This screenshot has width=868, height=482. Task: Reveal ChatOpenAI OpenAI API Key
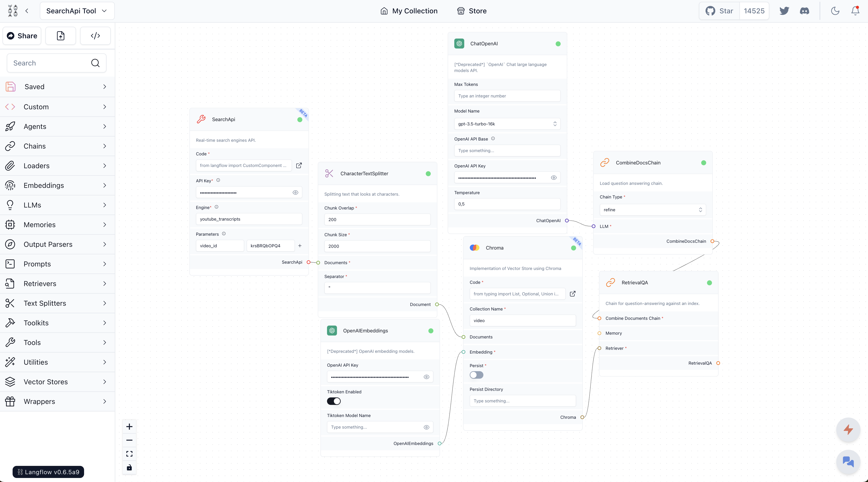(x=554, y=178)
